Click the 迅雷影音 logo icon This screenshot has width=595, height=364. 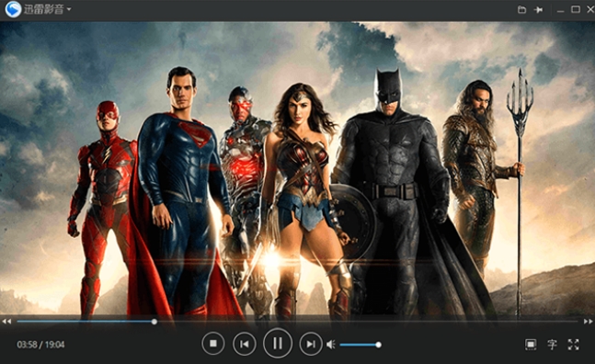pos(13,9)
